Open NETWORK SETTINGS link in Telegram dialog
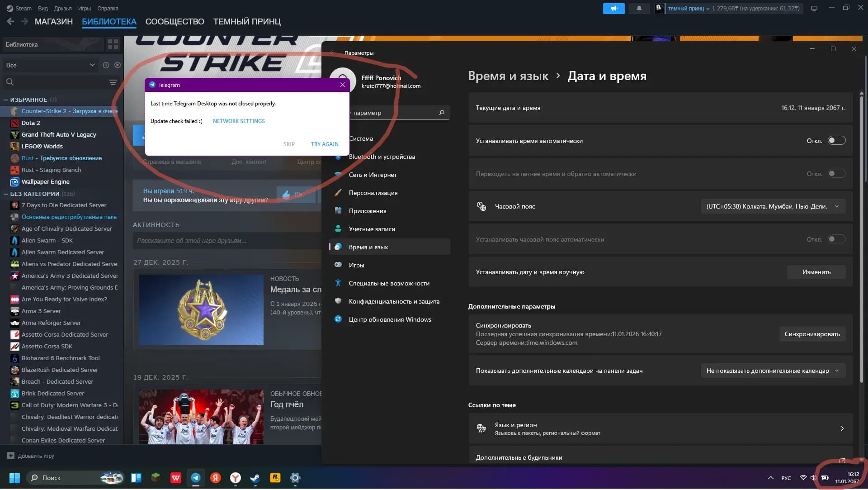 (239, 121)
